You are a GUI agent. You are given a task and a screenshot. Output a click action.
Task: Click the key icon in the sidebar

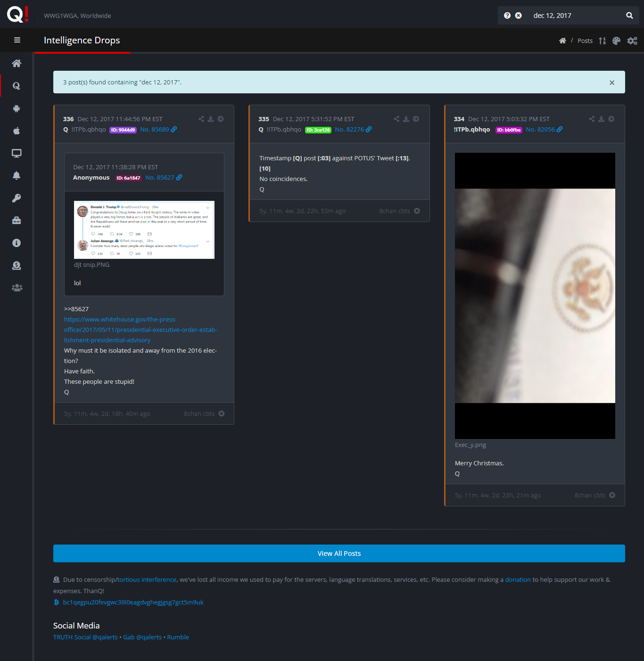(x=17, y=198)
